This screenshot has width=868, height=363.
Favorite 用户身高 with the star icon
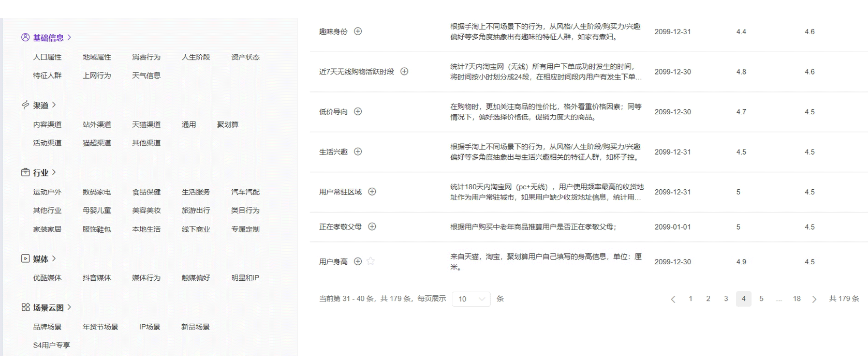pos(371,262)
